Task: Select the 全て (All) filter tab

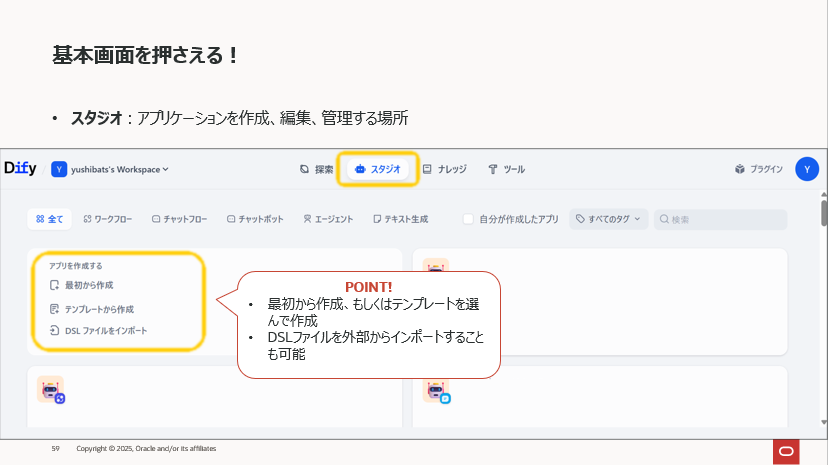Action: [49, 219]
